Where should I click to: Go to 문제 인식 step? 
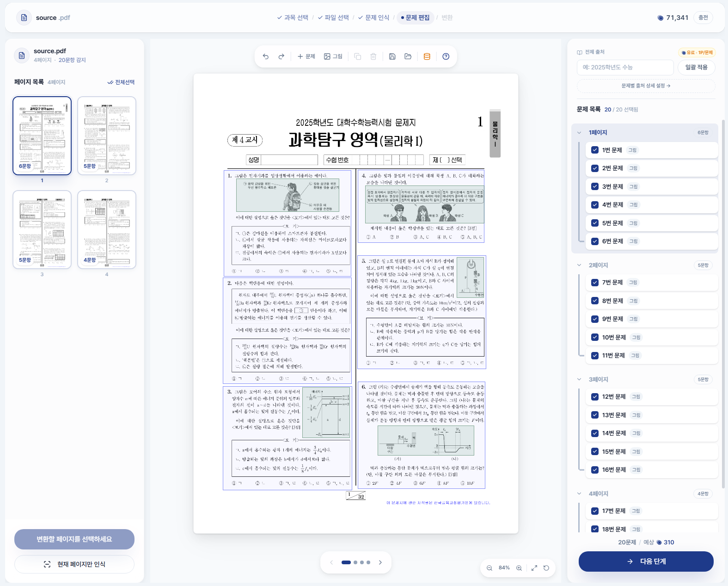coord(374,18)
